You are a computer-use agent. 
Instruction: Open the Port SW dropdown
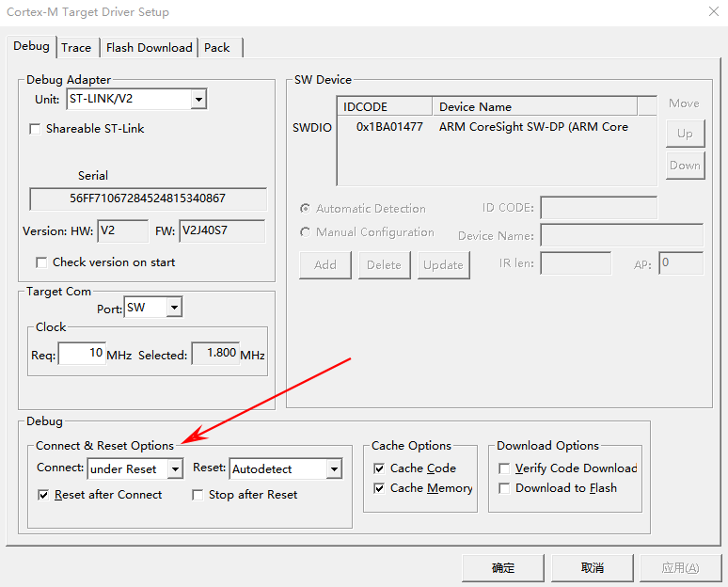174,308
